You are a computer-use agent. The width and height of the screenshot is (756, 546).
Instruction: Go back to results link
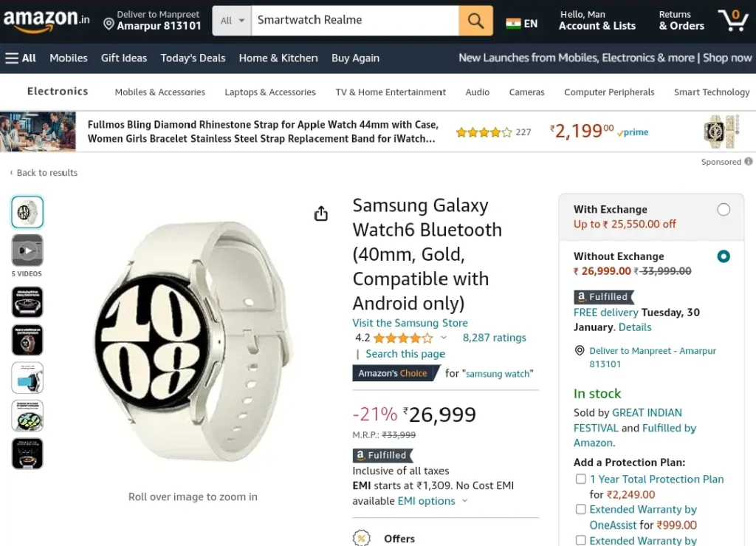click(x=44, y=173)
